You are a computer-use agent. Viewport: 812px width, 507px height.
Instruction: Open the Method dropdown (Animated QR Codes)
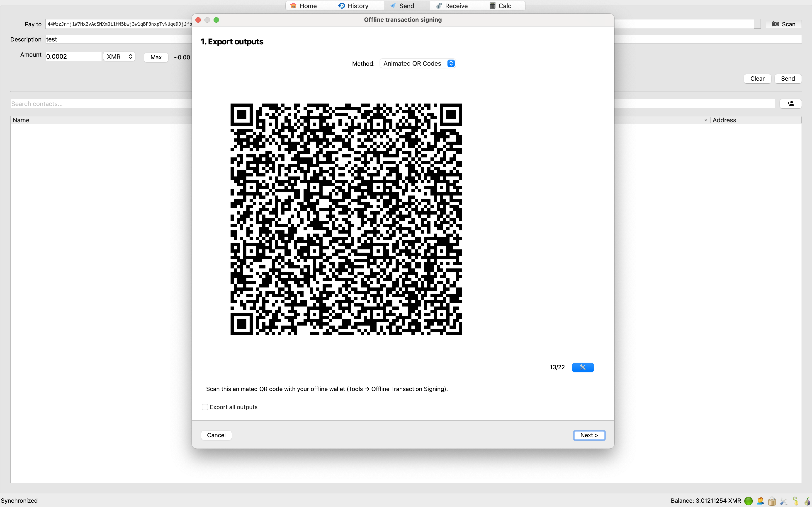coord(417,63)
